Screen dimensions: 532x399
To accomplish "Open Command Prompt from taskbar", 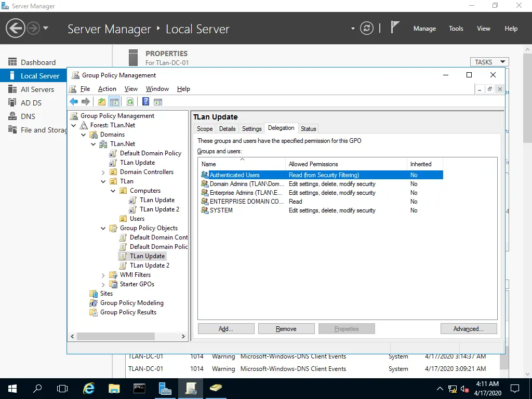I will pos(139,389).
